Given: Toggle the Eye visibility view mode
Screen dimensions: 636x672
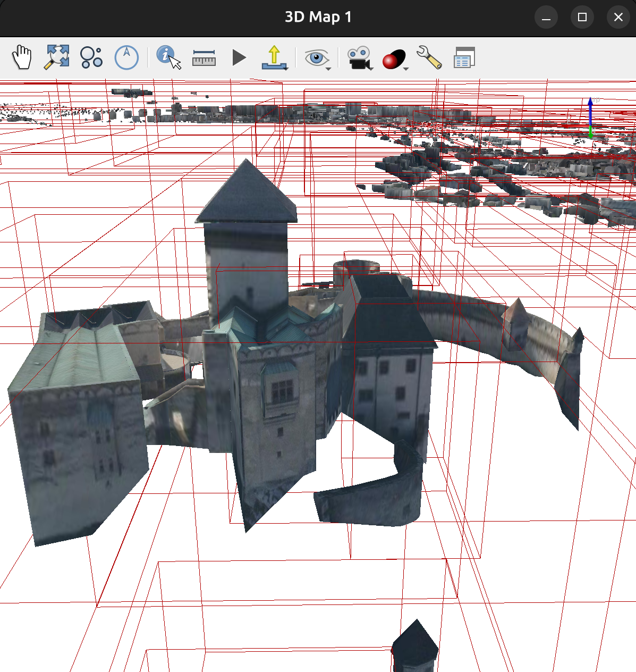Looking at the screenshot, I should pyautogui.click(x=317, y=56).
